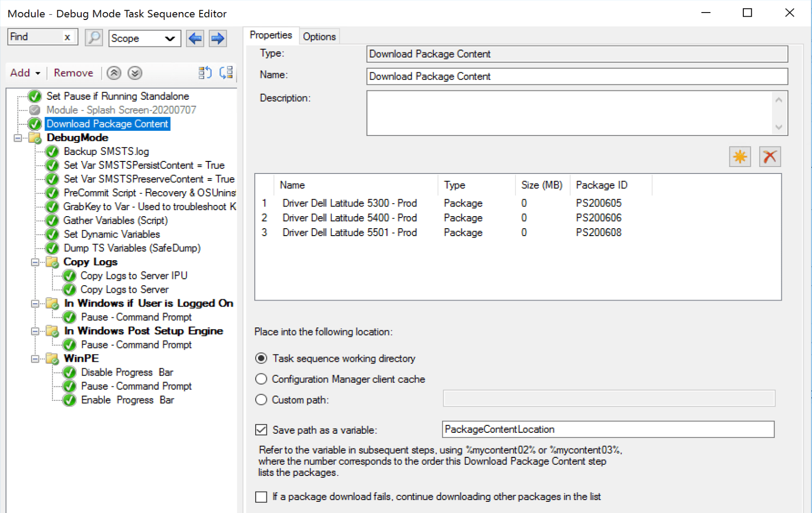Enable continue downloading if a package download fails
The height and width of the screenshot is (513, 812).
pyautogui.click(x=261, y=497)
